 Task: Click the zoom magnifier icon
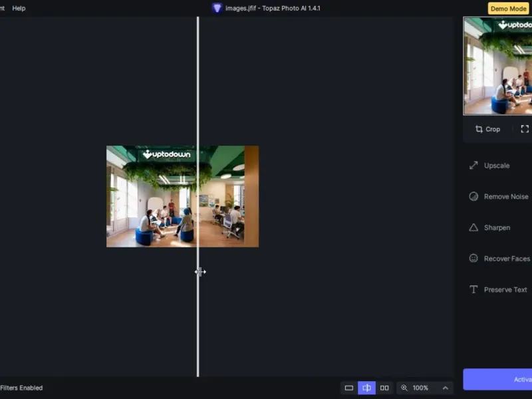pyautogui.click(x=404, y=388)
